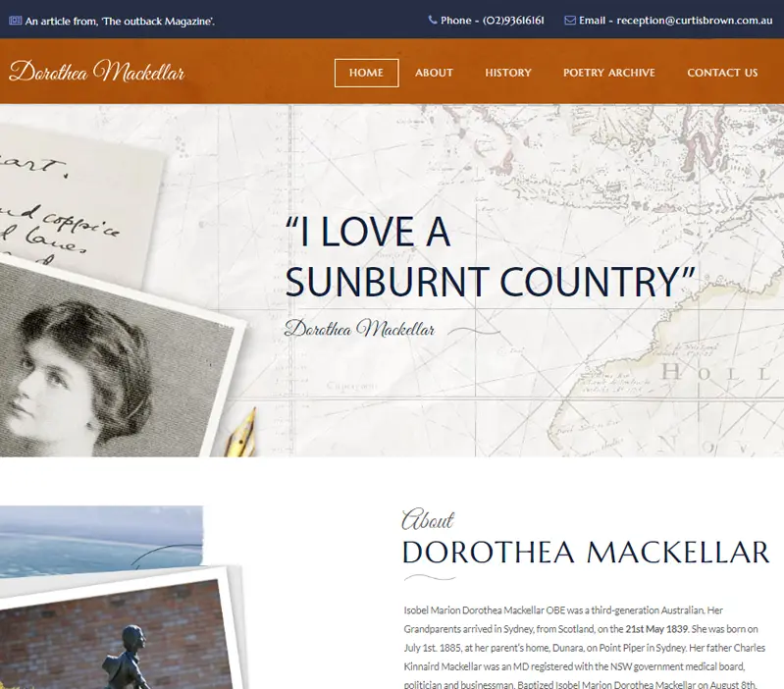This screenshot has height=689, width=784.
Task: Go to the About page
Action: click(x=434, y=73)
